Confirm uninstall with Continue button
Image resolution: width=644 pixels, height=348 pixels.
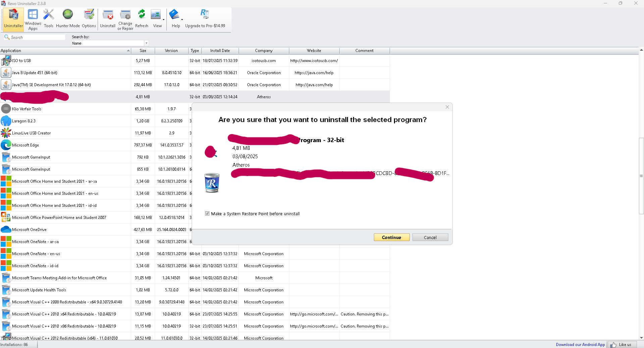coord(392,237)
